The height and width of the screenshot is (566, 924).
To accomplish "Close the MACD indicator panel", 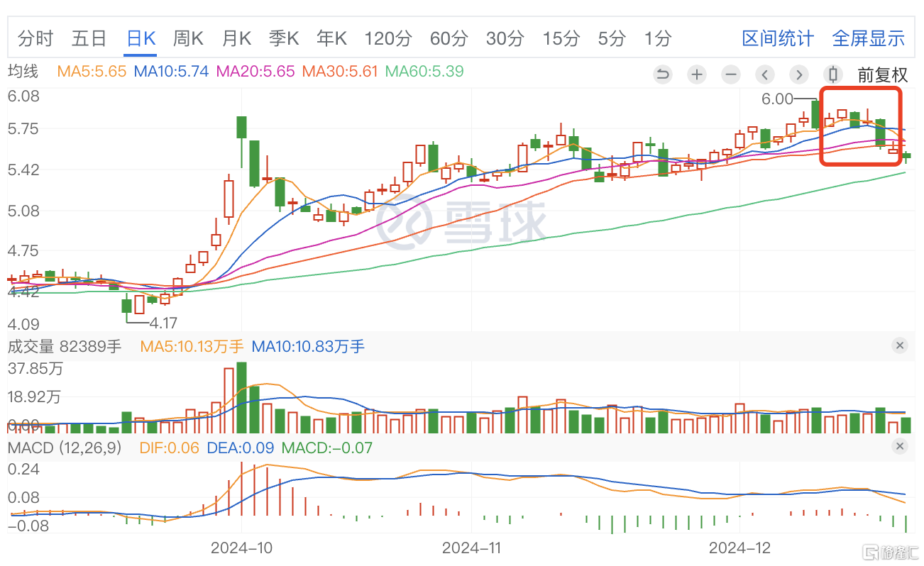I will 899,447.
